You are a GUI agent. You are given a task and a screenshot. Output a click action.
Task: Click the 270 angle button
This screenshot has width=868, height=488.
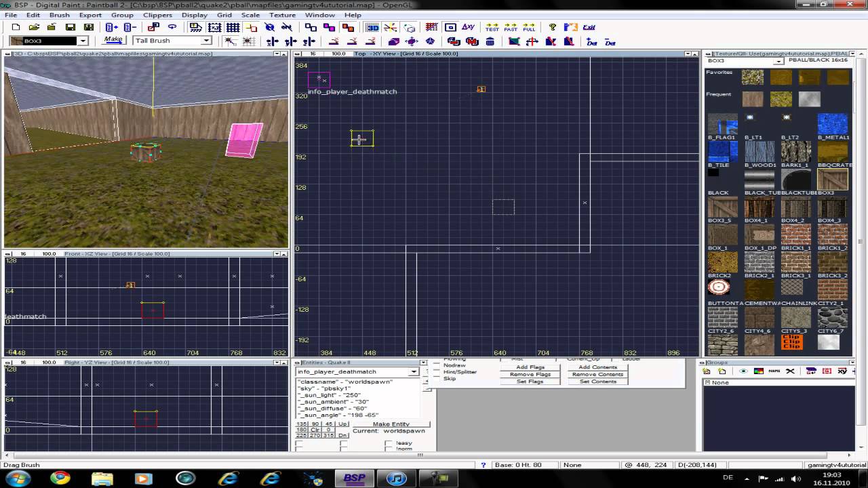tap(315, 435)
